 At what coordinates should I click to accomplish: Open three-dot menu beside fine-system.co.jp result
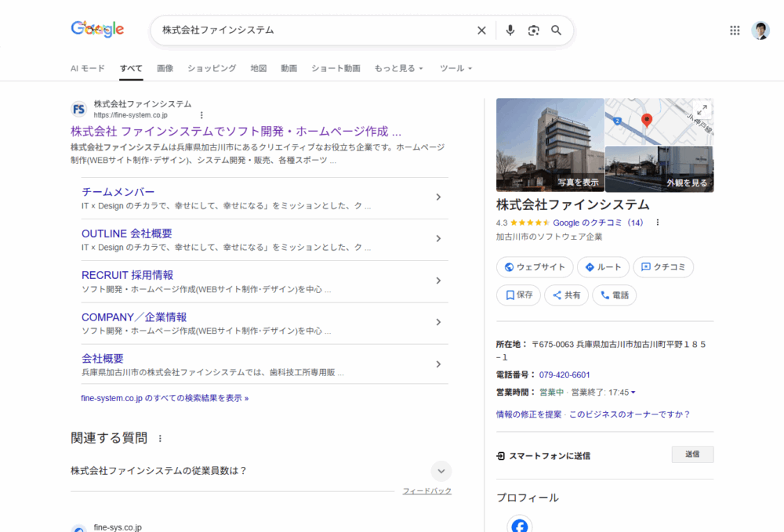click(x=201, y=115)
